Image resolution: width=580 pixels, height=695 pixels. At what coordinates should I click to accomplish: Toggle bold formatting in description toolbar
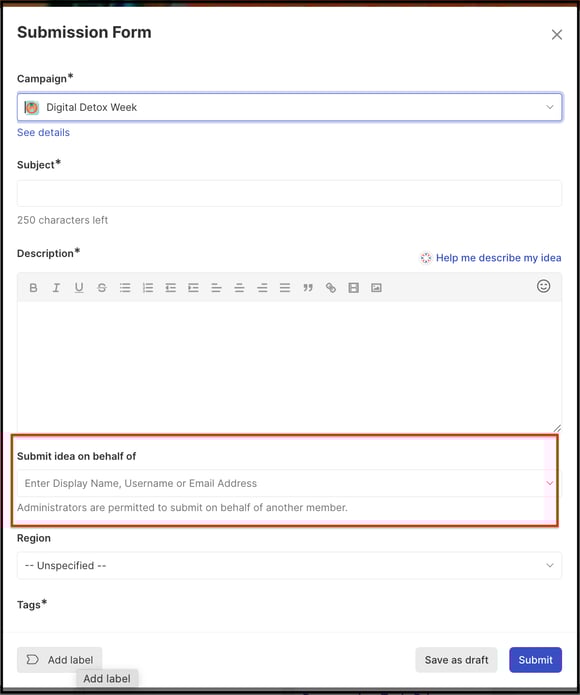tap(33, 288)
